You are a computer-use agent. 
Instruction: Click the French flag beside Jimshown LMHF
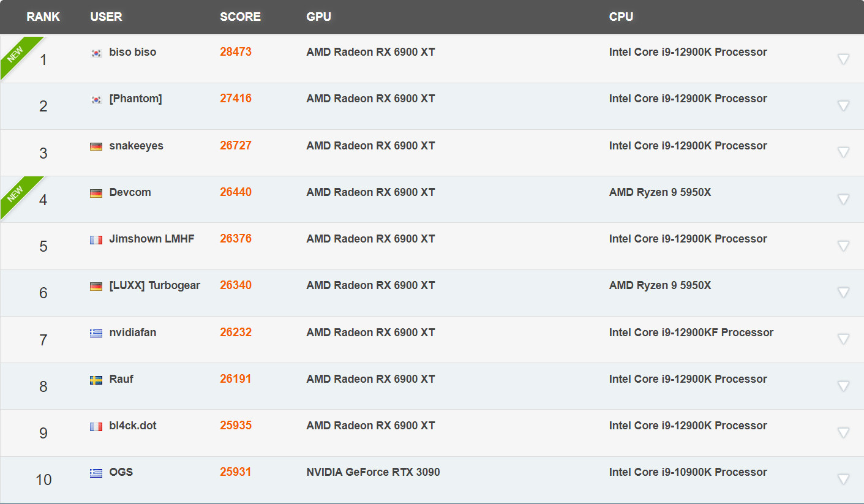tap(96, 239)
